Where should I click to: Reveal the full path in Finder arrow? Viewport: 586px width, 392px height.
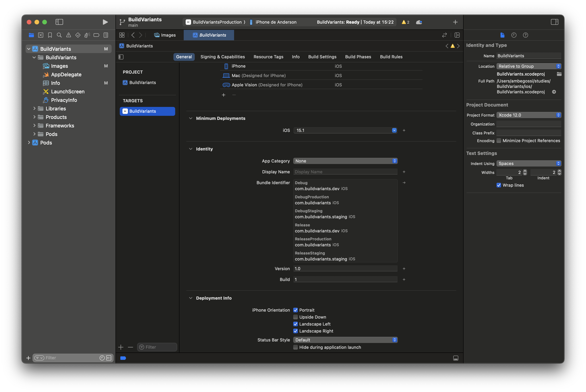click(x=554, y=92)
